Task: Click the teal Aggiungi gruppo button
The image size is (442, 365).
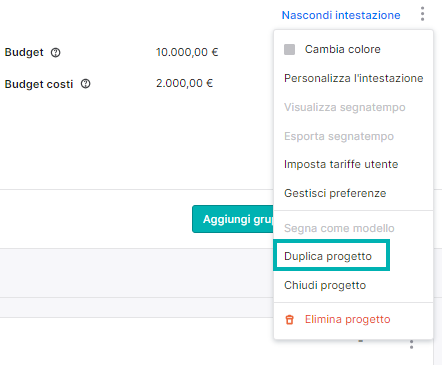Action: pos(233,219)
